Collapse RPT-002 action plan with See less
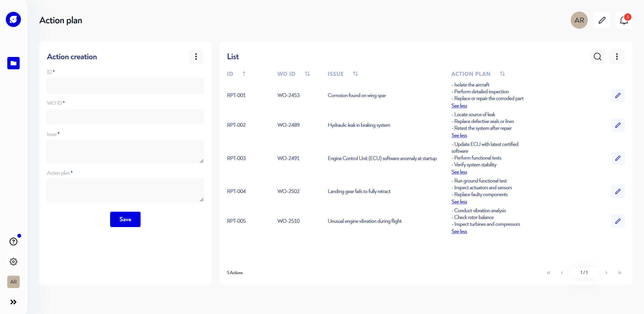 (x=459, y=136)
